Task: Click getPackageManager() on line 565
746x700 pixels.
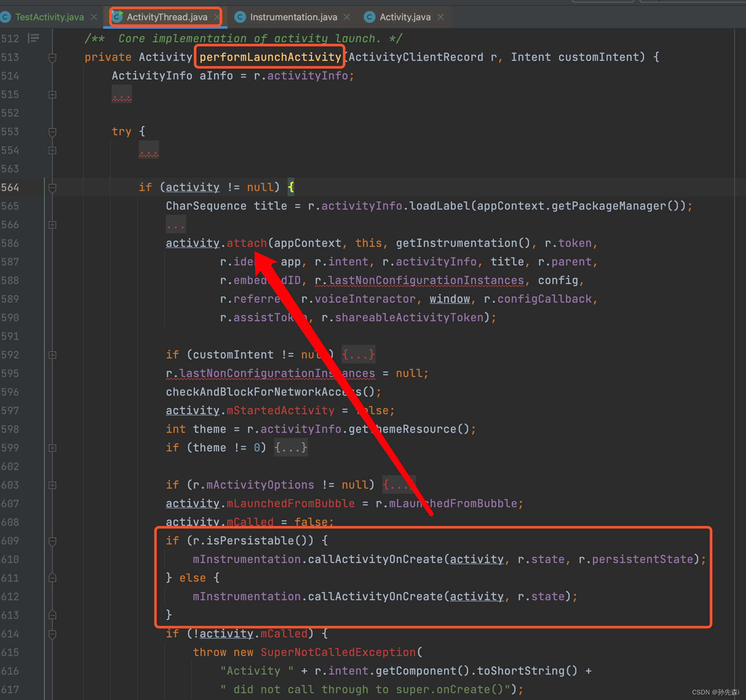Action: click(615, 206)
